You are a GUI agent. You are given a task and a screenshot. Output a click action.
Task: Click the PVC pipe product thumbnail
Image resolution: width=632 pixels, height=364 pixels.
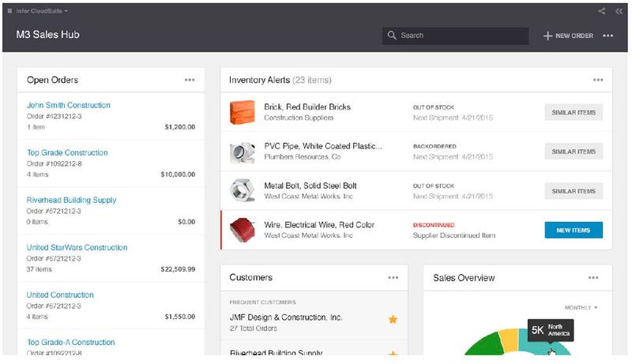pos(243,152)
